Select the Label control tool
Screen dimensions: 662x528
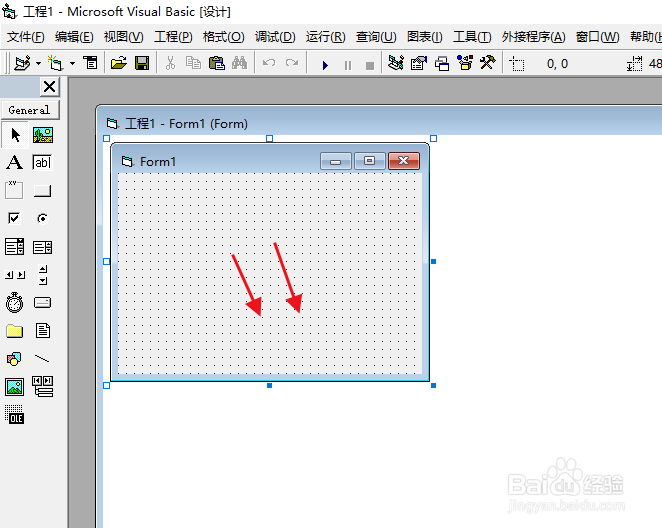click(x=14, y=162)
